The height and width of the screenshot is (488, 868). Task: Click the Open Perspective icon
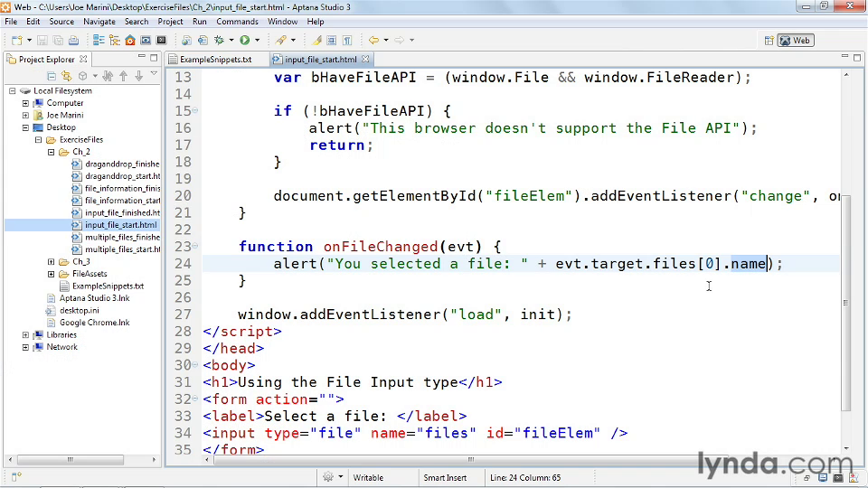coord(769,41)
